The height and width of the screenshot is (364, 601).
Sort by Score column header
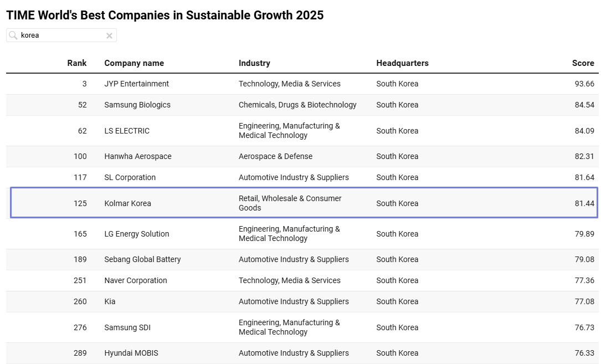tap(583, 63)
